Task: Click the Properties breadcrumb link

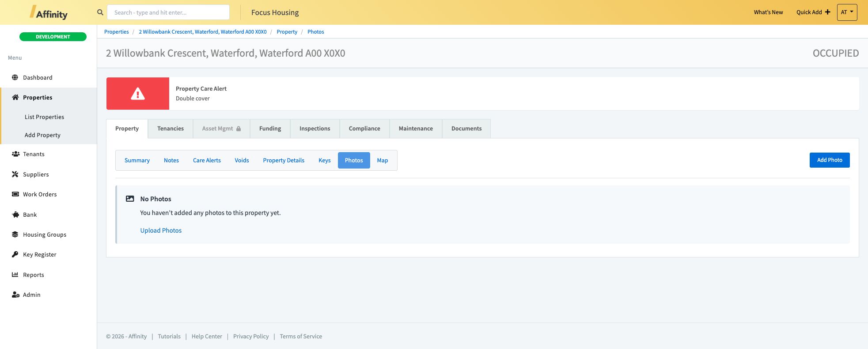Action: 117,32
